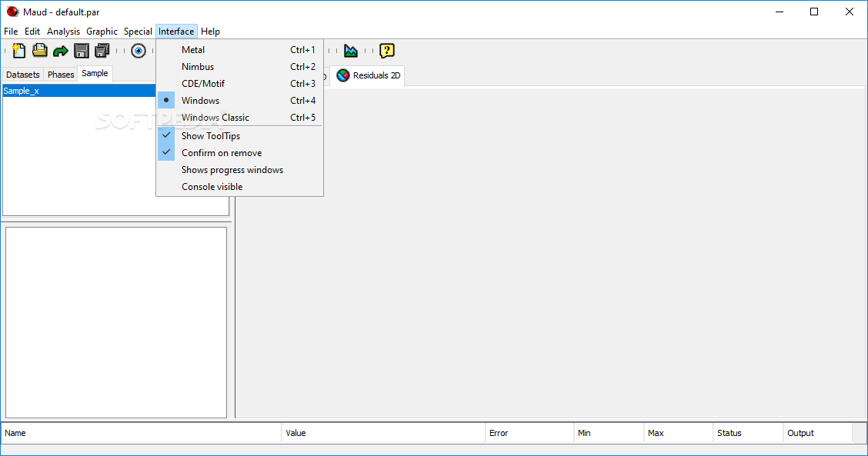
Task: Click the green arrow restore icon
Action: [60, 52]
